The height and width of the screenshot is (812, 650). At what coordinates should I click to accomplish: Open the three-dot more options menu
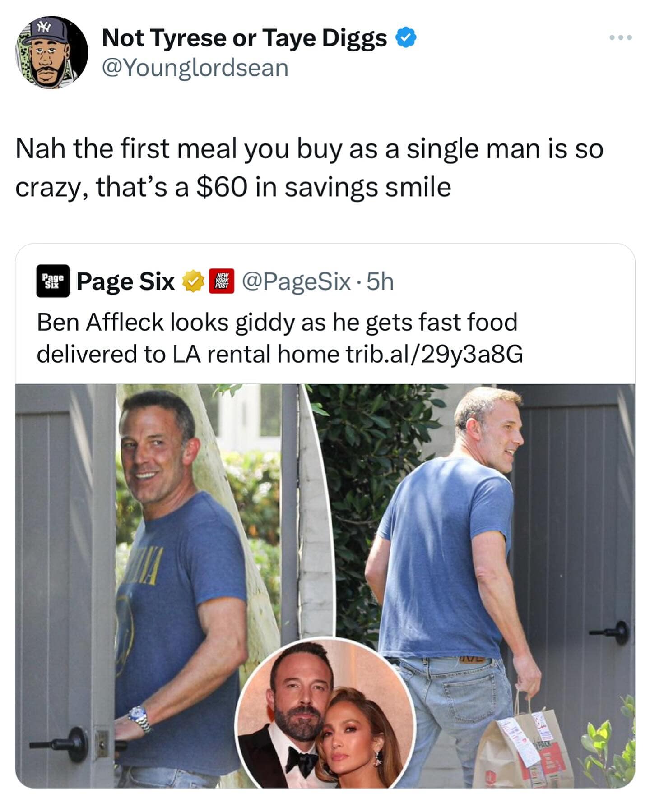click(621, 38)
